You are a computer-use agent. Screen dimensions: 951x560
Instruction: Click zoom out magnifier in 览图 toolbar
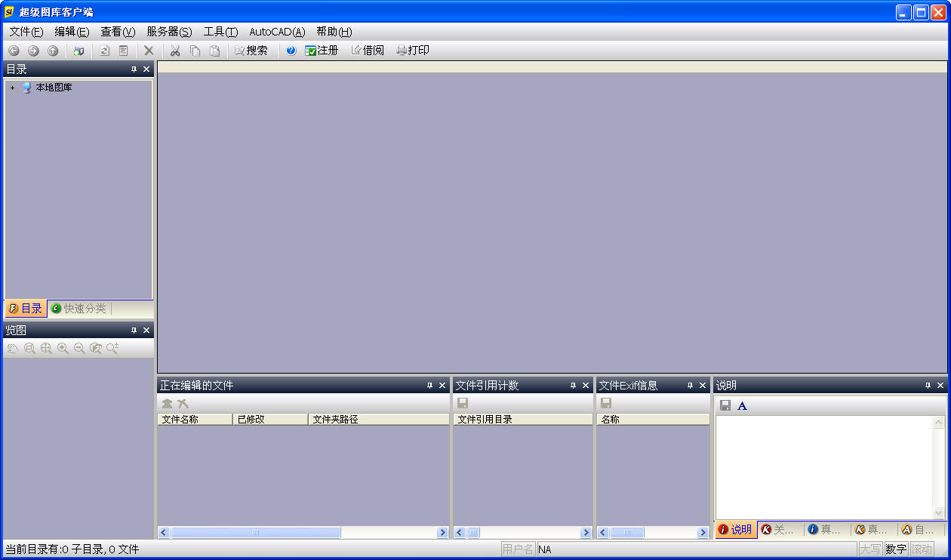coord(79,348)
